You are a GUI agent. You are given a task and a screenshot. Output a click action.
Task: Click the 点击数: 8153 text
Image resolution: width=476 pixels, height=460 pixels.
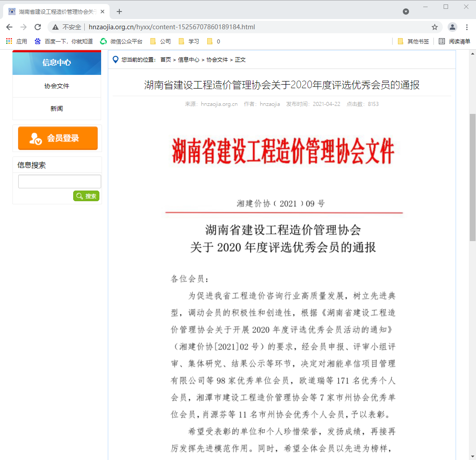[362, 104]
